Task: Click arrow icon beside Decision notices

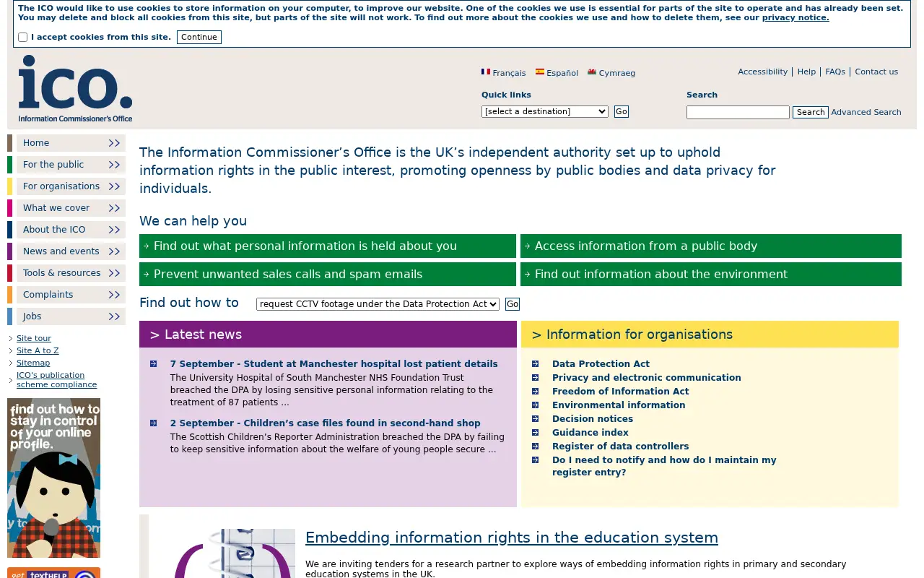Action: (x=535, y=419)
